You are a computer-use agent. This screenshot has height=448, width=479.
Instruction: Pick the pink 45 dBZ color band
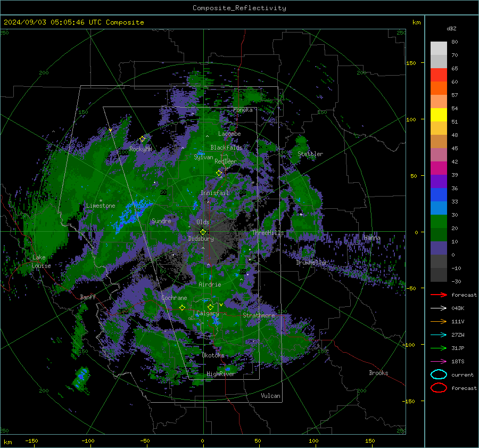click(x=439, y=154)
